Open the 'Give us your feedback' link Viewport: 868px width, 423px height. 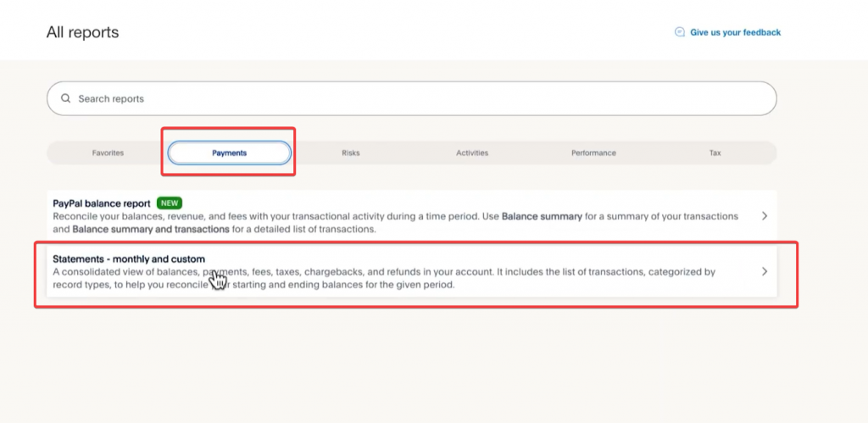point(735,32)
